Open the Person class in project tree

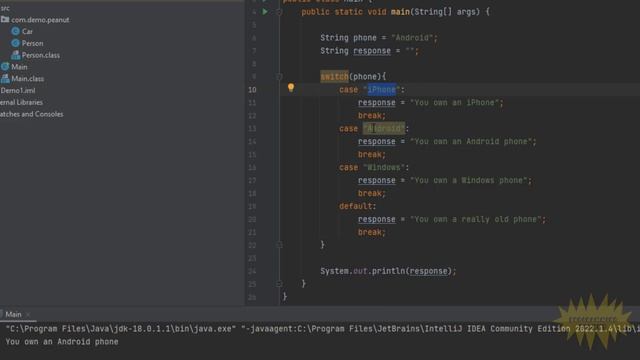pos(32,43)
